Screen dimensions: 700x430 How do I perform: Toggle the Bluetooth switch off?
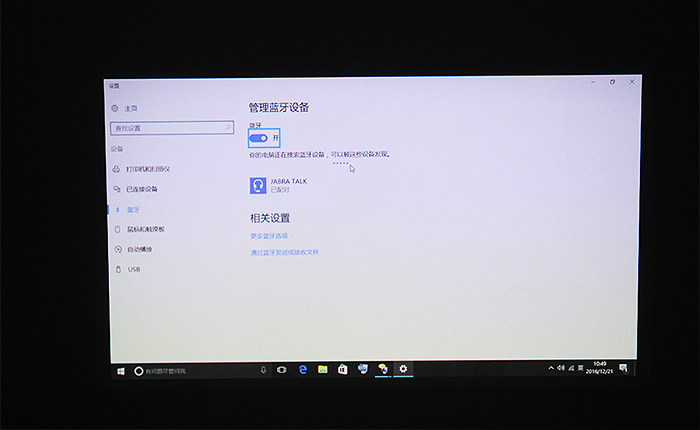(x=258, y=137)
